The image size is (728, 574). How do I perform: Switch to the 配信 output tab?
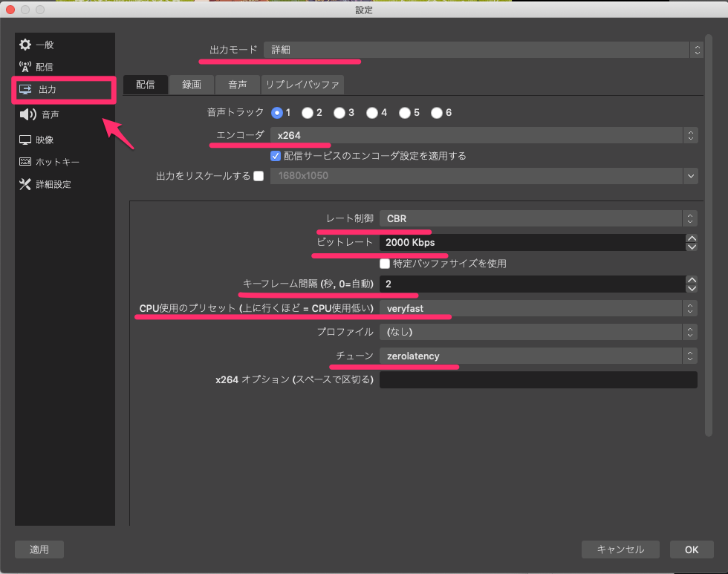146,85
